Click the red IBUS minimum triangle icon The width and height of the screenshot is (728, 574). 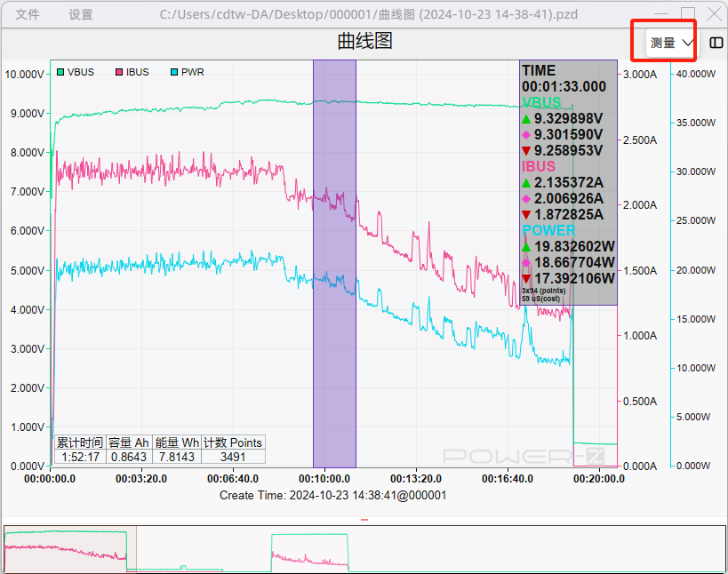(x=526, y=215)
